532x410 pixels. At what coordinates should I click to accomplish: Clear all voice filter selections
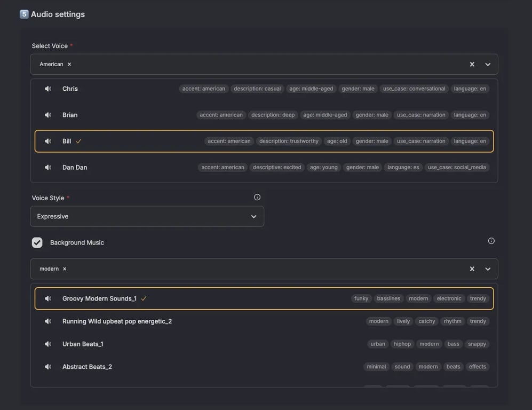click(x=472, y=65)
